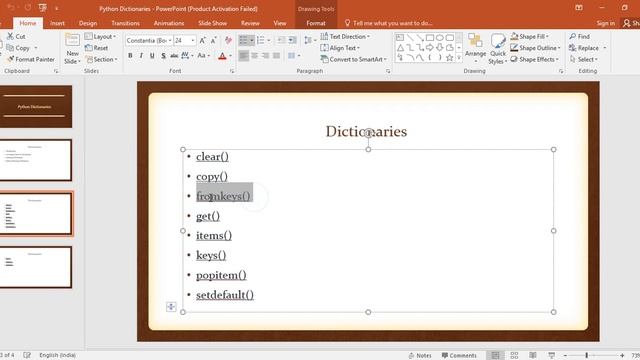The width and height of the screenshot is (640, 360).
Task: Insert a New Slide
Action: tap(72, 49)
